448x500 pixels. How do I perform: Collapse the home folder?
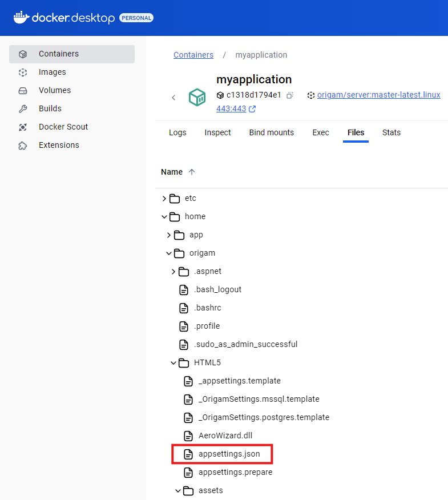point(164,217)
